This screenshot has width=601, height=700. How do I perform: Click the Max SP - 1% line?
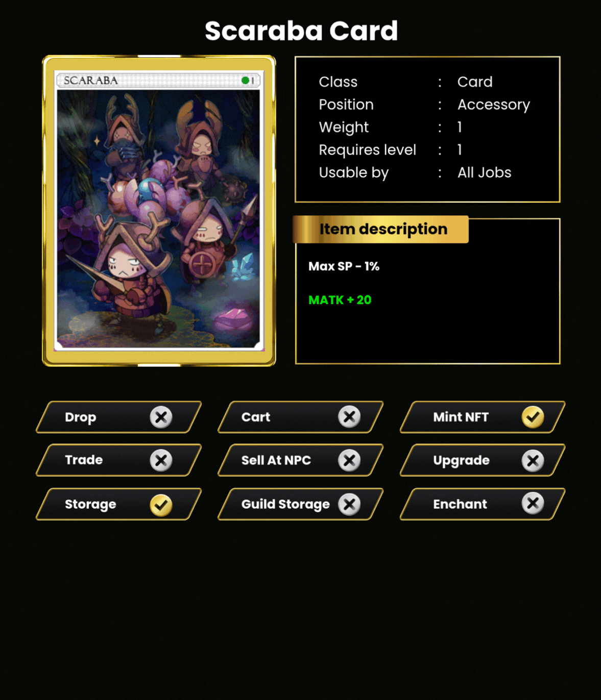[344, 266]
